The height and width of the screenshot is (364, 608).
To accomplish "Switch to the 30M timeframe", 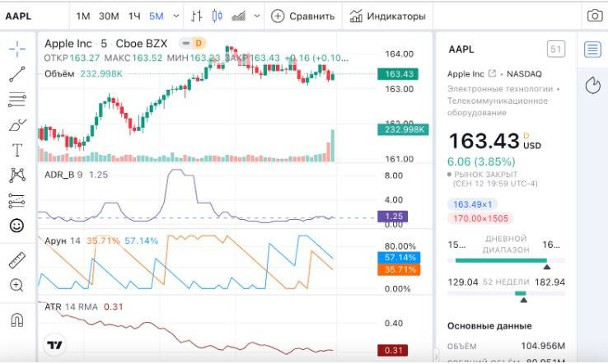I will (109, 16).
